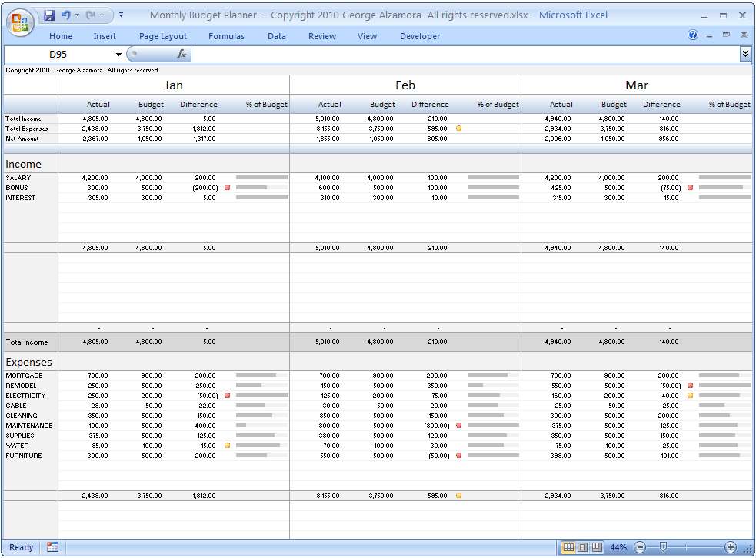This screenshot has width=756, height=558.
Task: Undo the last action
Action: pyautogui.click(x=65, y=15)
